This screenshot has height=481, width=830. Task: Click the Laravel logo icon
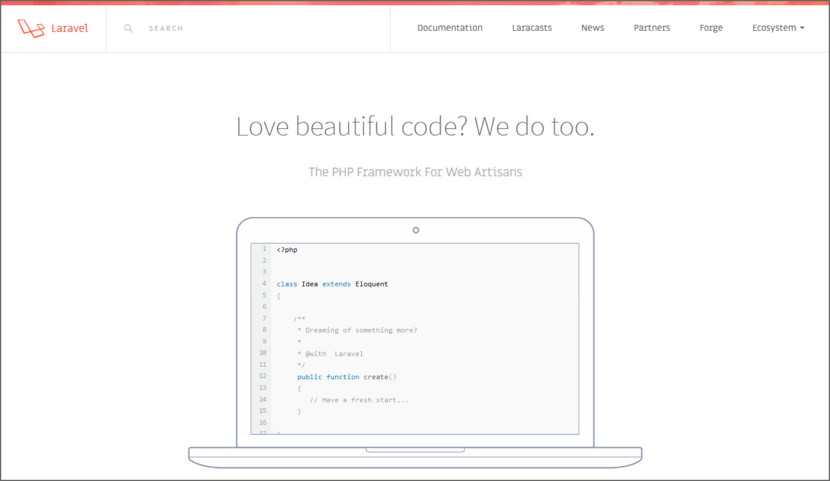click(x=32, y=28)
